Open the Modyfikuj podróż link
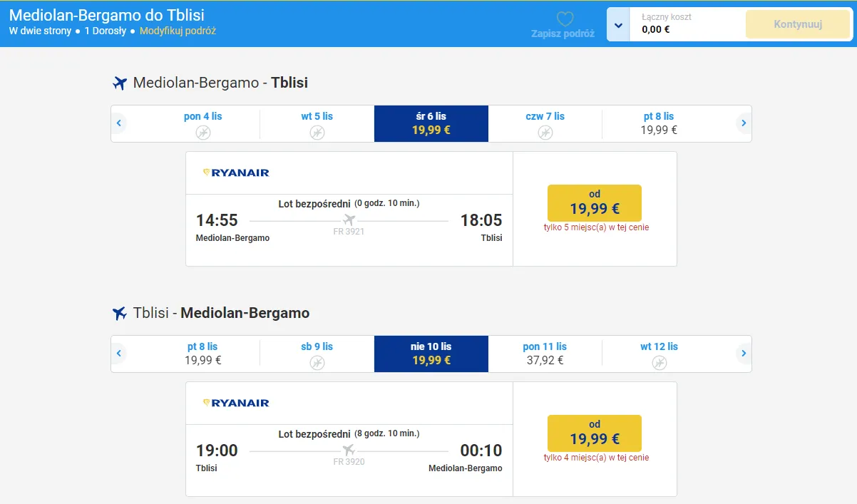This screenshot has height=504, width=857. point(178,31)
